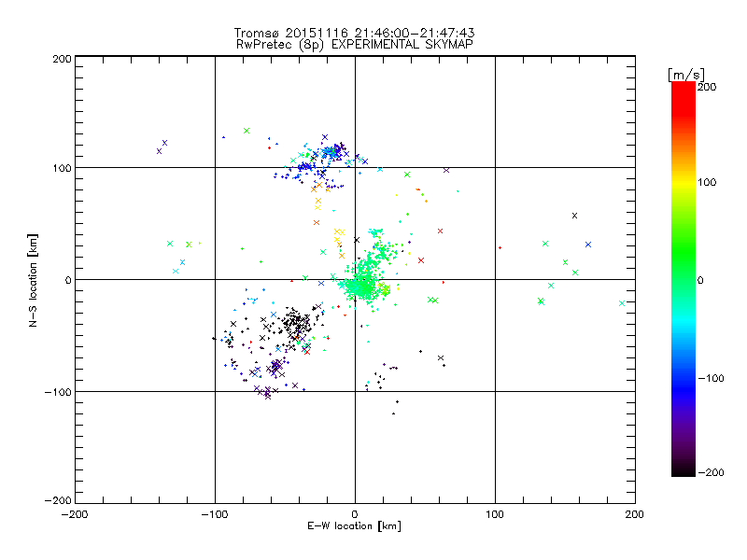Pick the red top section of the colorbar

click(684, 98)
